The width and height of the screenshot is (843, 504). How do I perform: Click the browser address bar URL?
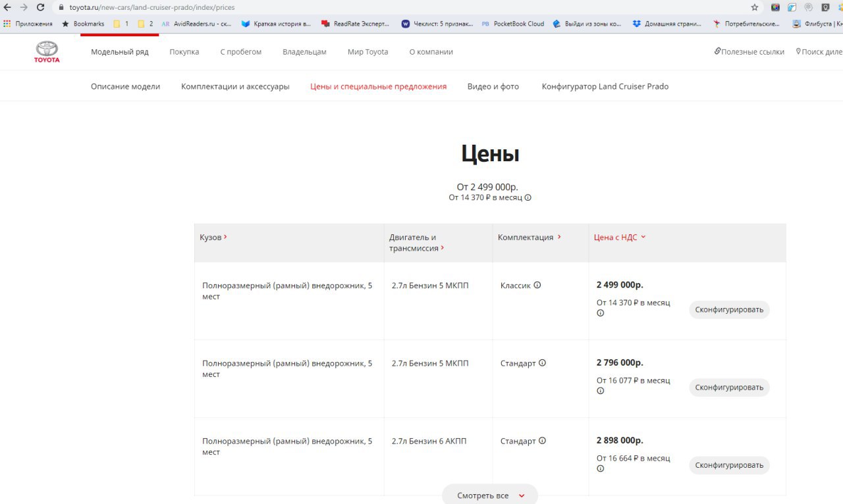[152, 7]
